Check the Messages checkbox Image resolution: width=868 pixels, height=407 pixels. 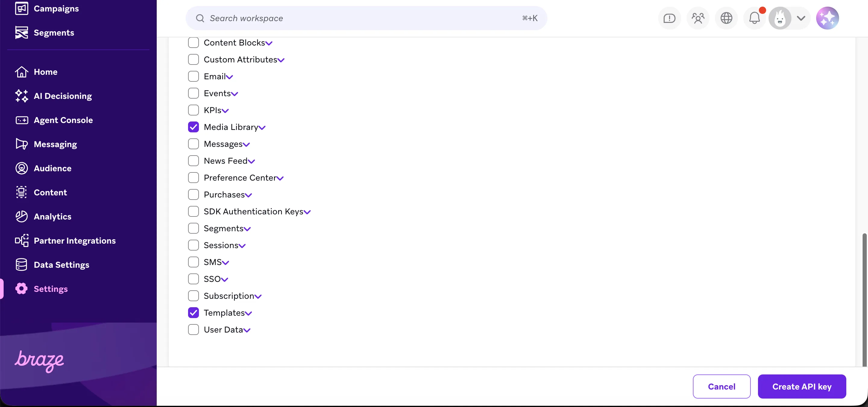[193, 144]
